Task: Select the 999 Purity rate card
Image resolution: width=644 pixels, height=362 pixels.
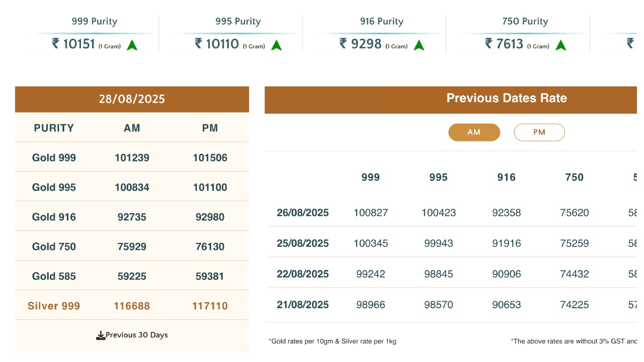Action: click(x=94, y=33)
